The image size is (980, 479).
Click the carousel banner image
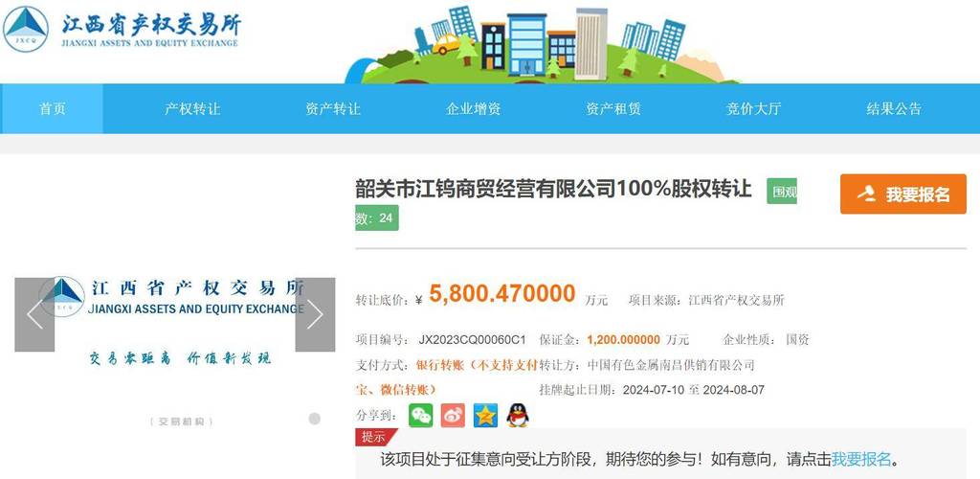click(x=175, y=314)
